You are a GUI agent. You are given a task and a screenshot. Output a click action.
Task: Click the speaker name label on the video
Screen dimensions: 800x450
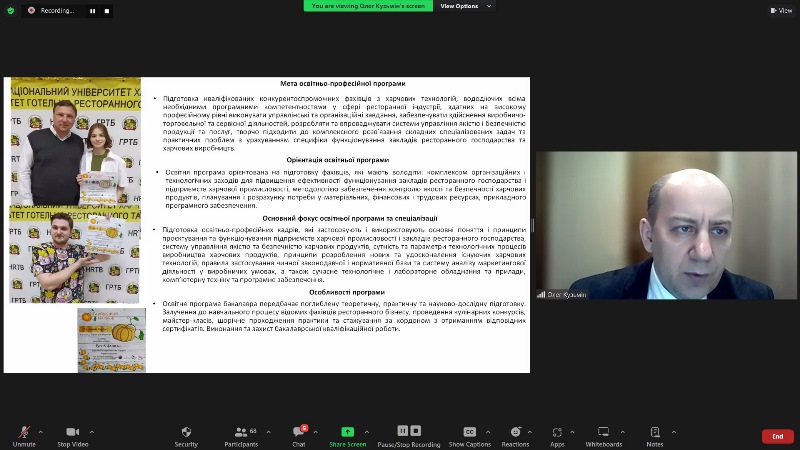pos(562,294)
